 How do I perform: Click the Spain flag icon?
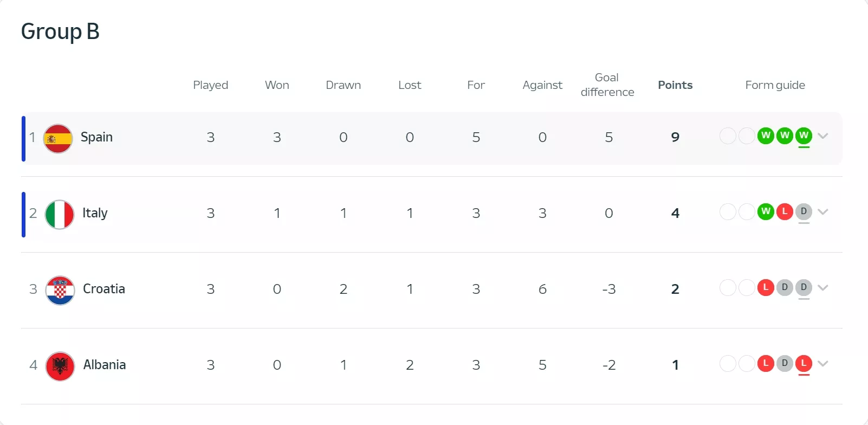click(58, 138)
